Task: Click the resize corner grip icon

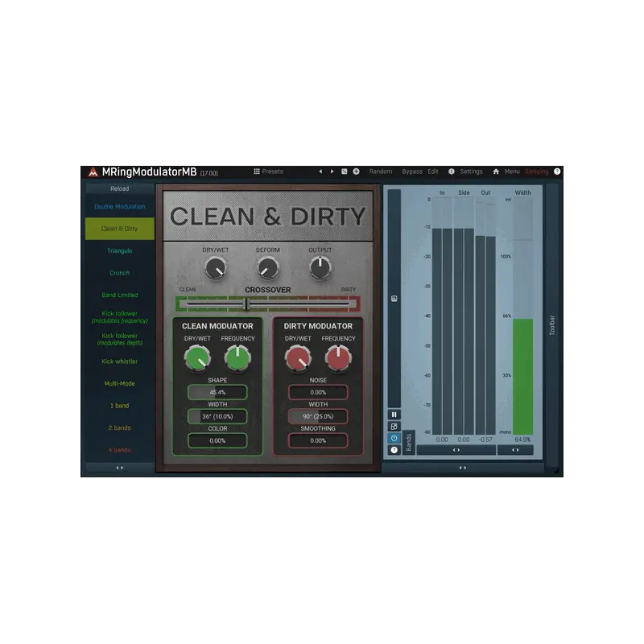Action: tap(555, 471)
